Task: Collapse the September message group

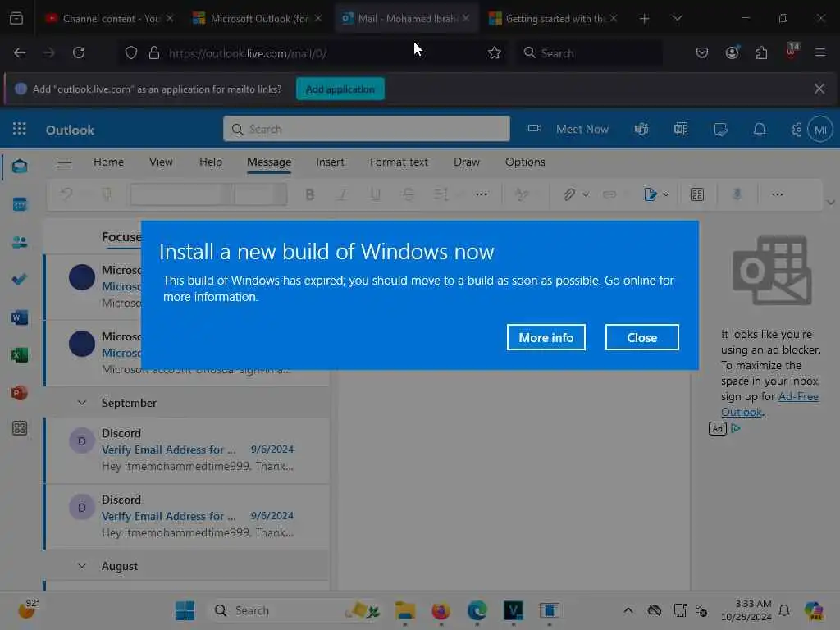Action: [x=82, y=402]
